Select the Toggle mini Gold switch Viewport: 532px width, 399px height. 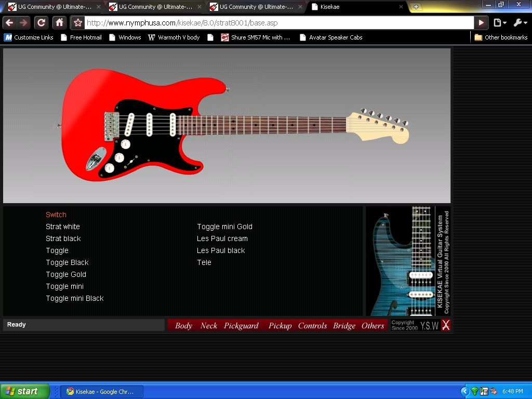[224, 227]
